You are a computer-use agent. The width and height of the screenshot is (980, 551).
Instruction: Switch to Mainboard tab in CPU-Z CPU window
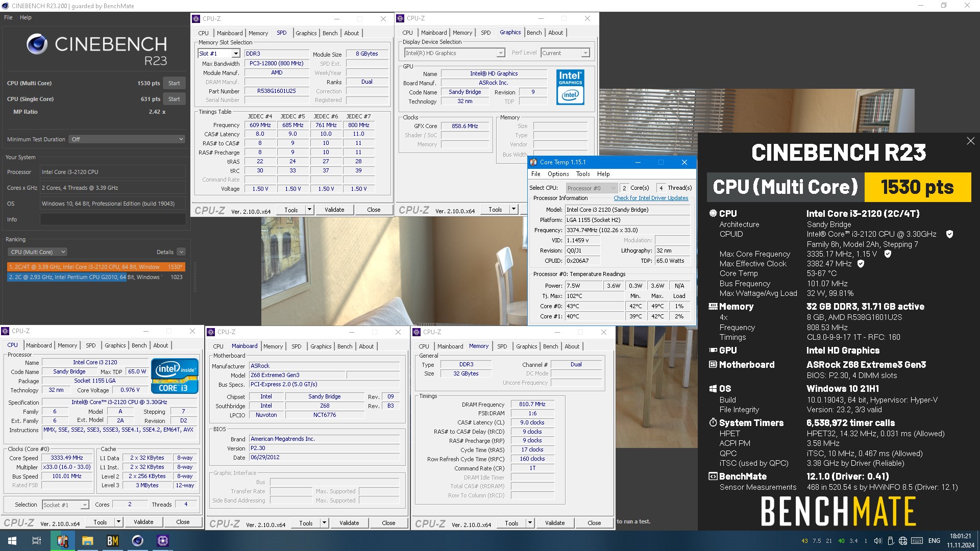tap(39, 345)
